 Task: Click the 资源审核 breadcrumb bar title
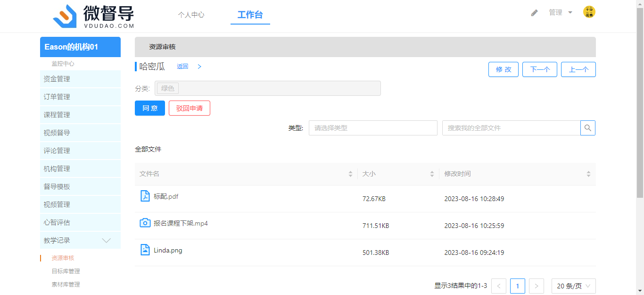(162, 47)
